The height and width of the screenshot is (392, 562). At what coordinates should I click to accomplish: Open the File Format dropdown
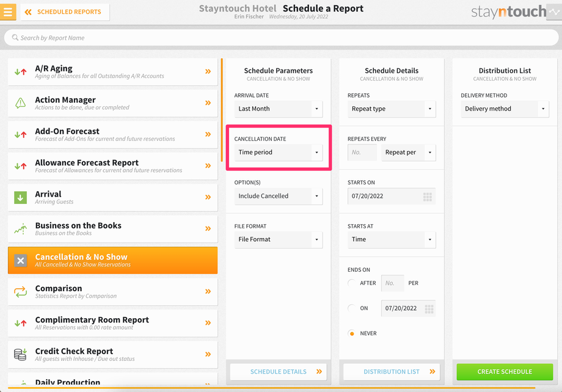coord(279,239)
